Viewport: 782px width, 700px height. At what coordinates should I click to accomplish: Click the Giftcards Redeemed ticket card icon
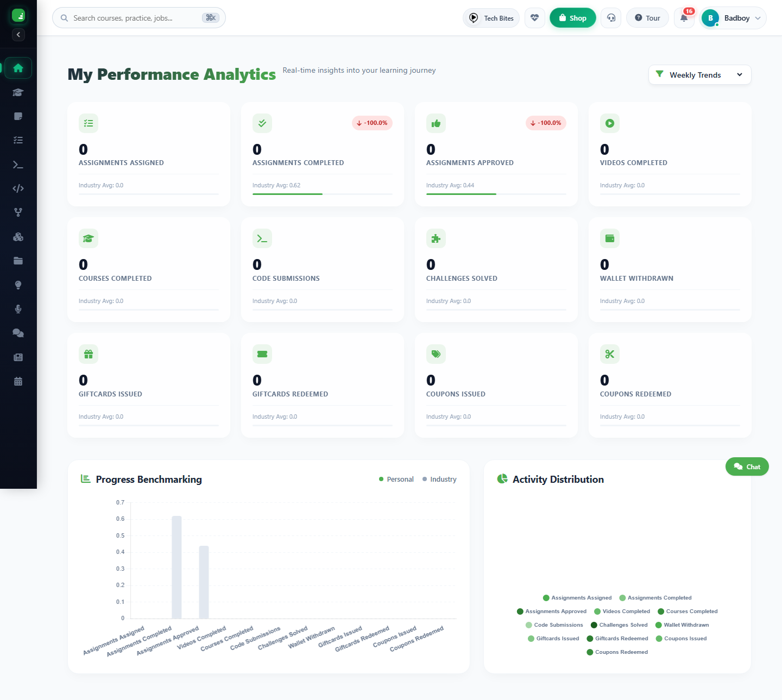pyautogui.click(x=262, y=354)
